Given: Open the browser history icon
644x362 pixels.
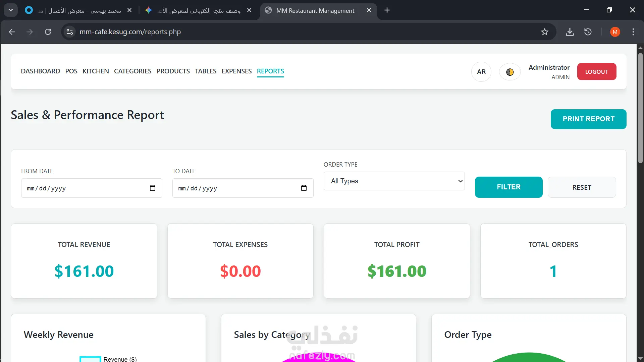Looking at the screenshot, I should [x=588, y=32].
